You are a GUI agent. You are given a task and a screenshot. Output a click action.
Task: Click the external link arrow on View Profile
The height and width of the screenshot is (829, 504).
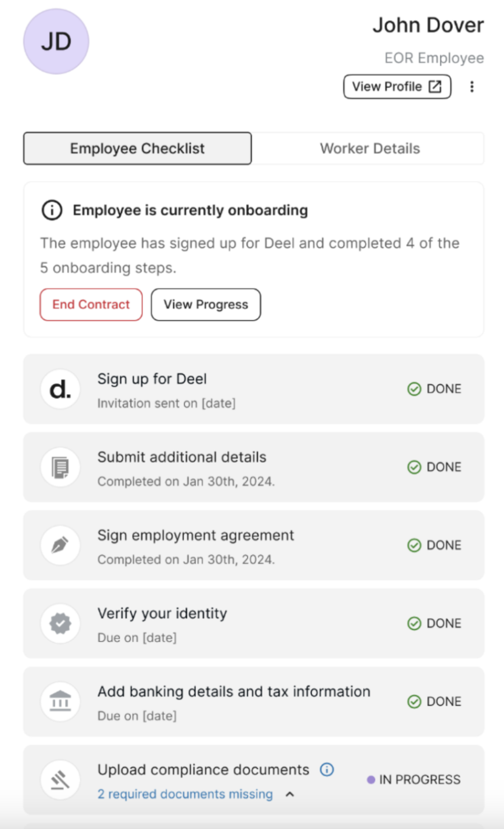point(434,86)
